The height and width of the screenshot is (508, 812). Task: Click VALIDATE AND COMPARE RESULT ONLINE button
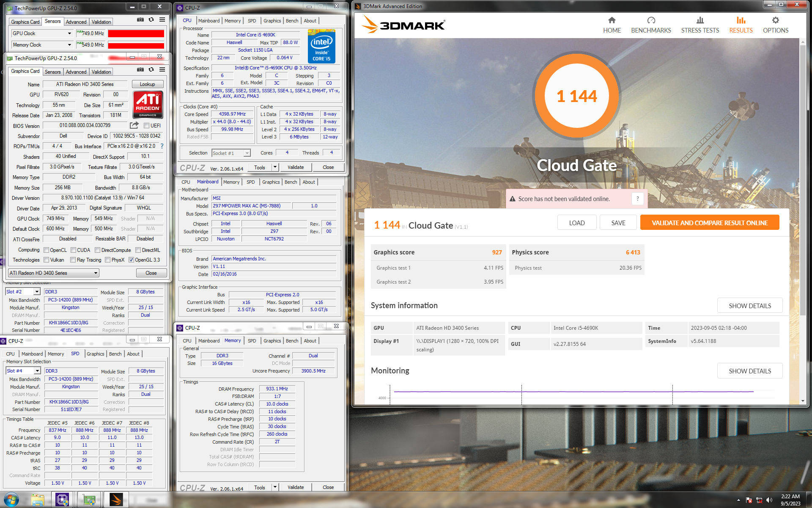709,223
